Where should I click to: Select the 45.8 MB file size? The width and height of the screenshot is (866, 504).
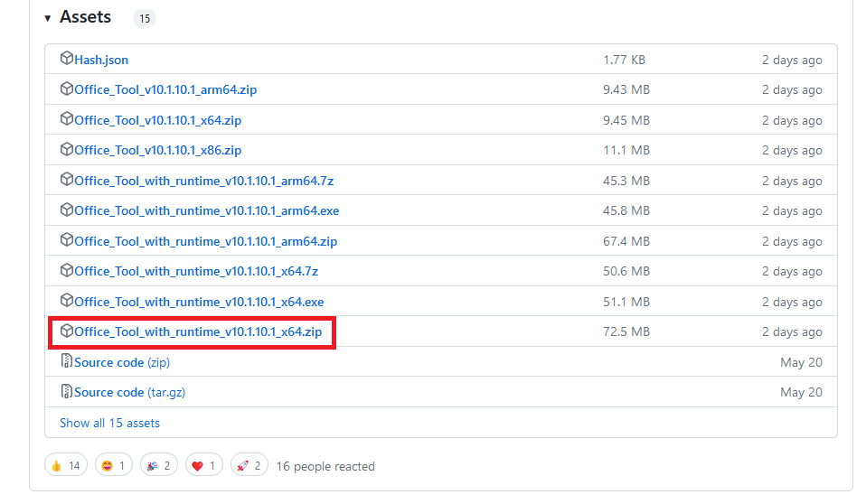[x=626, y=210]
